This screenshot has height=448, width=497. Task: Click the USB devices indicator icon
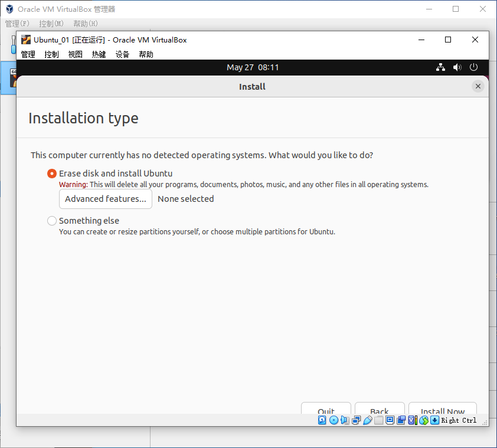pos(367,420)
